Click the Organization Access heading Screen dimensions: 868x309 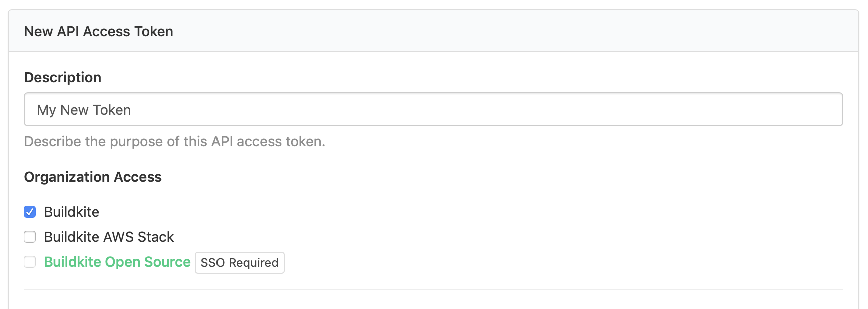tap(93, 177)
